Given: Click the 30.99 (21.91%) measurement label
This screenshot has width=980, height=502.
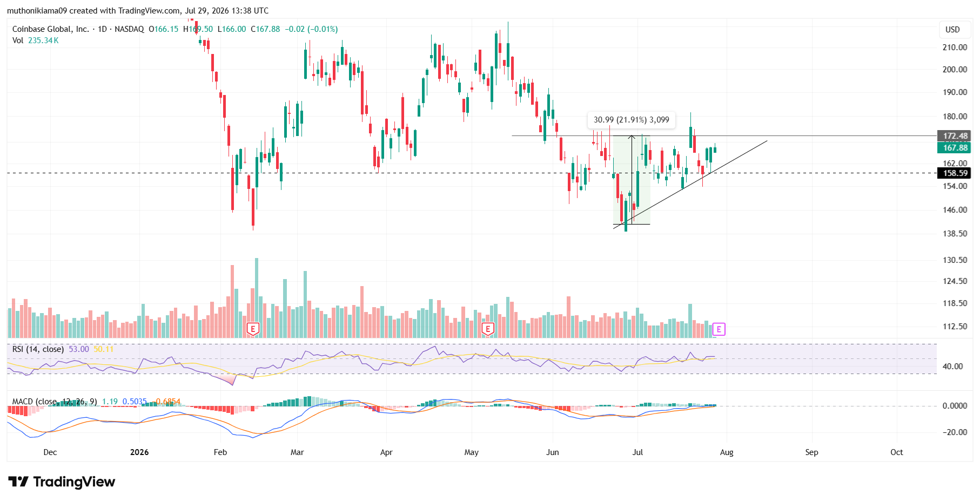Looking at the screenshot, I should click(631, 120).
